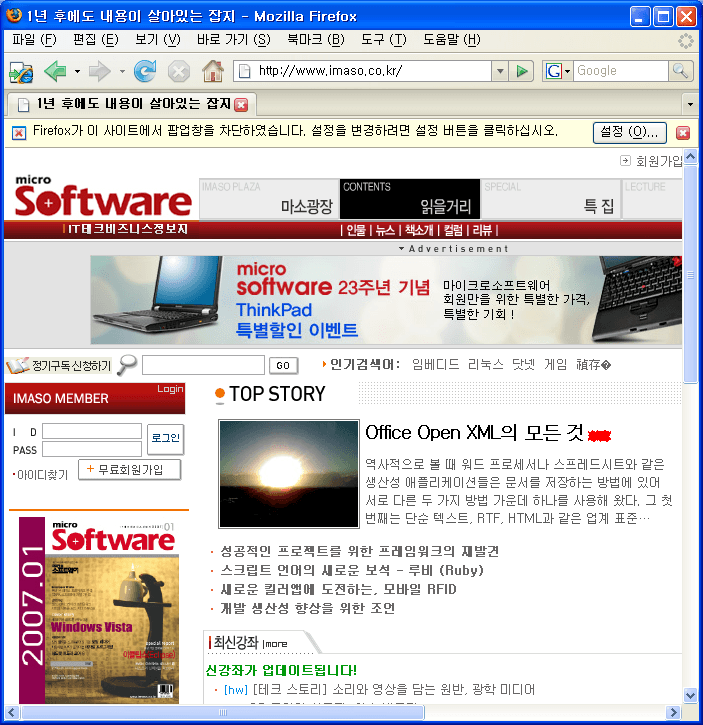Open the Office Open XML top story headline
703x725 pixels.
click(474, 433)
